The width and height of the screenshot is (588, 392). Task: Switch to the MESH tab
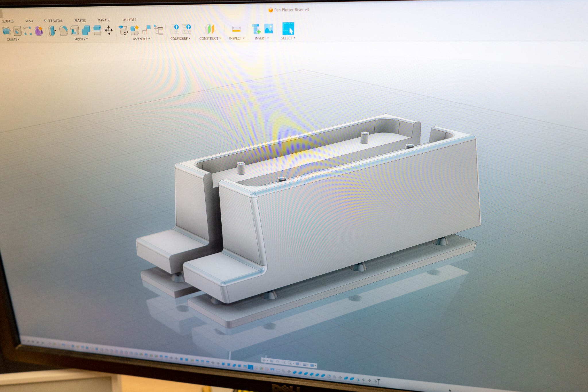point(29,21)
